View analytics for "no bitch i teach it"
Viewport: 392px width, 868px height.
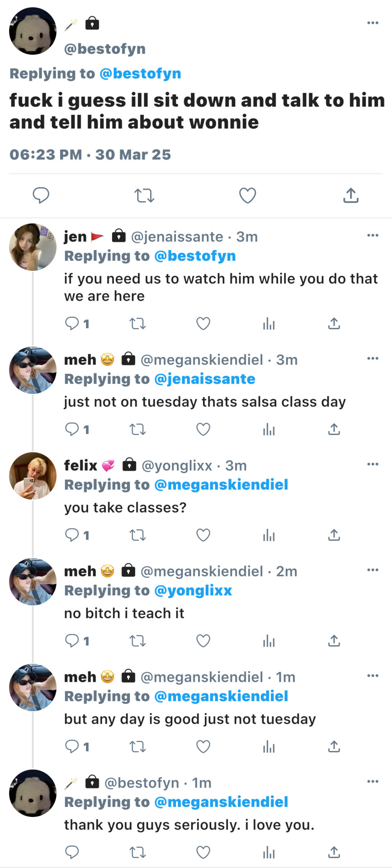click(x=269, y=641)
